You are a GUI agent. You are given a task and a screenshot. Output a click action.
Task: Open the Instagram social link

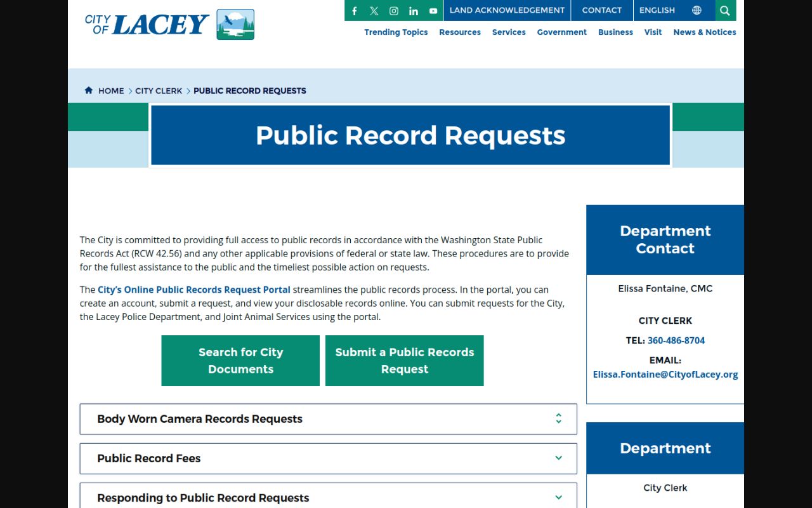(394, 11)
